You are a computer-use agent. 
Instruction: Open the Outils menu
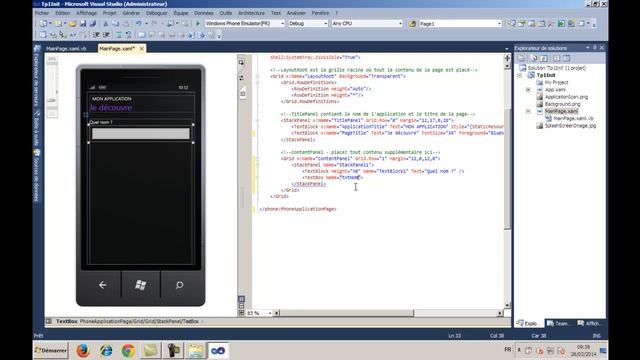226,13
